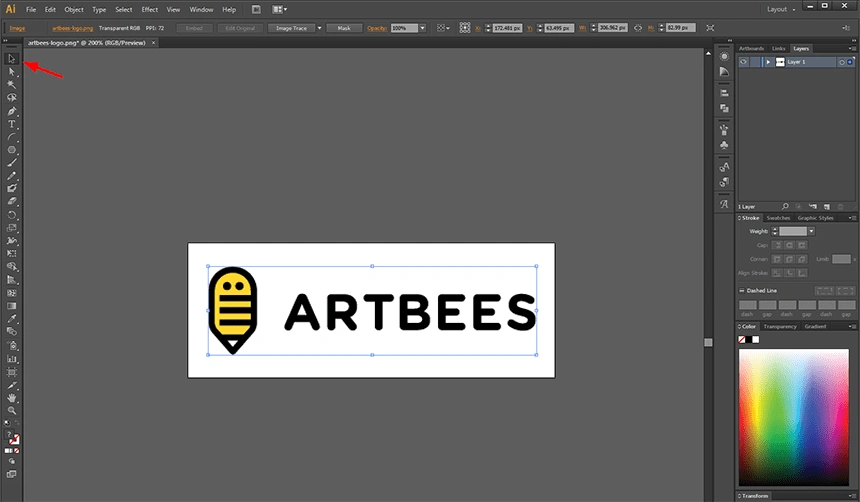Open the Effect menu

[150, 9]
